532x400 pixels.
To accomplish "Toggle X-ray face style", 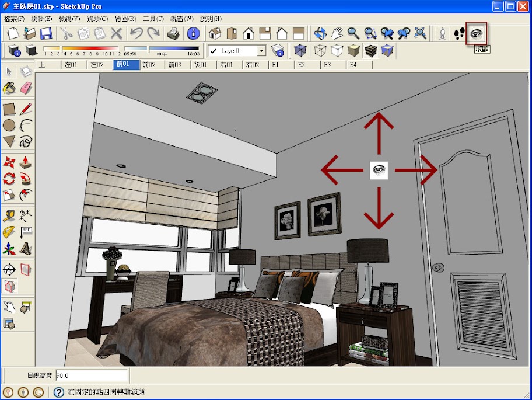I will pos(300,51).
